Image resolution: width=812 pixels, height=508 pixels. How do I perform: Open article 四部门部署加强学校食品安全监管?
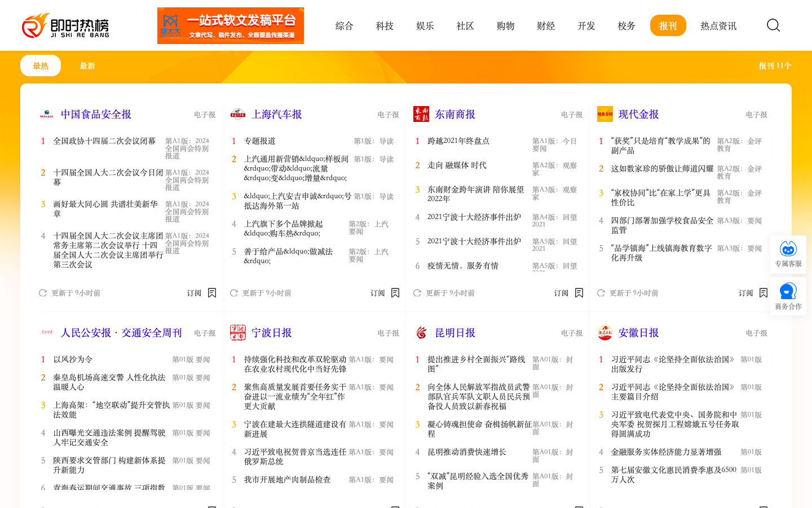pyautogui.click(x=663, y=225)
